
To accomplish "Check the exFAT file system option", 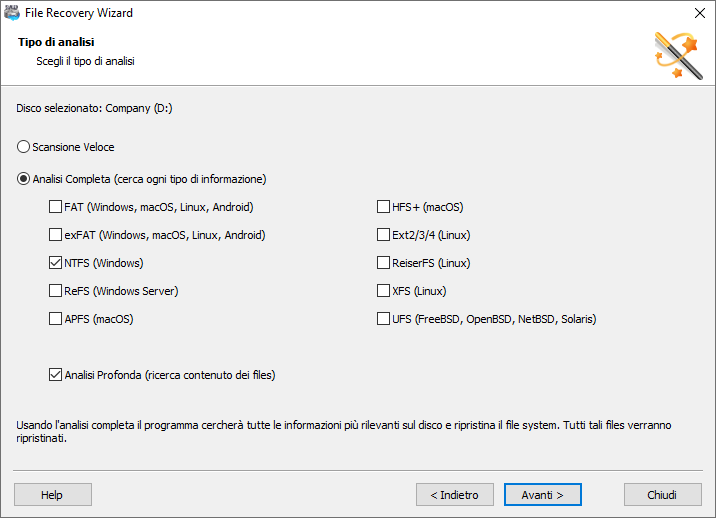I will [55, 235].
